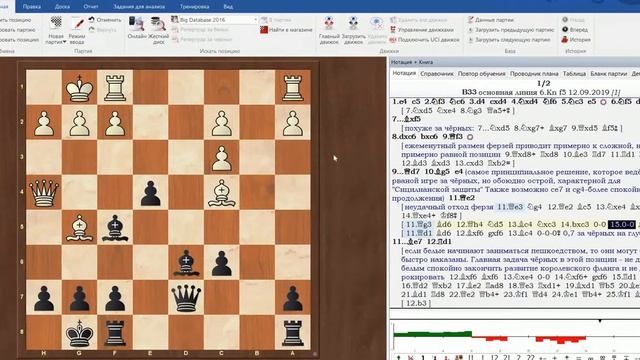Open the Тренировка ribbon tab

coord(194,7)
